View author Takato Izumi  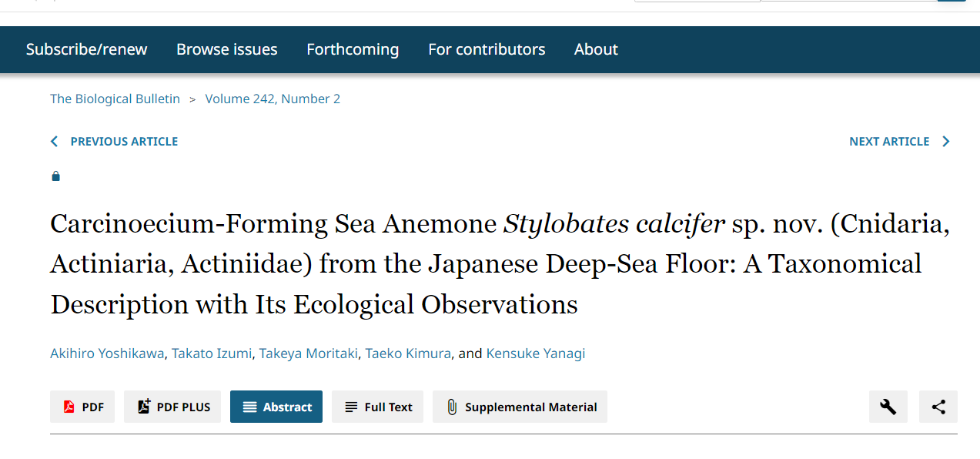click(x=212, y=353)
